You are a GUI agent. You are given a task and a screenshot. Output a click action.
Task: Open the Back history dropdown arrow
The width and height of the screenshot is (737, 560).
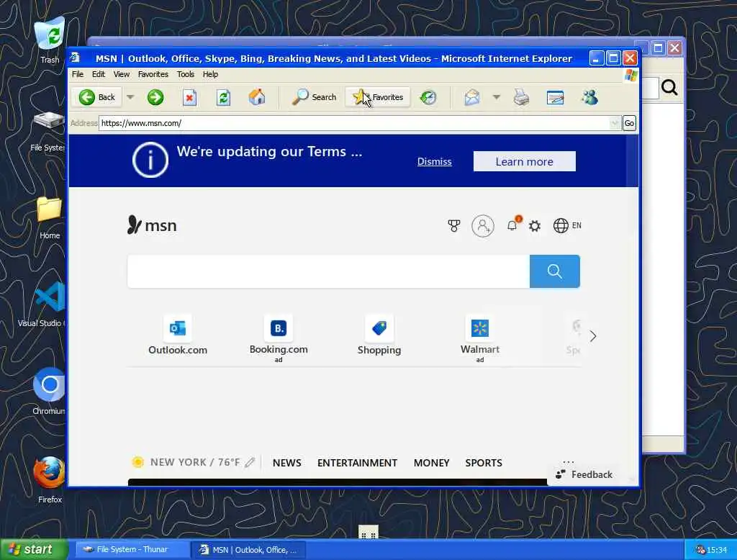pos(130,97)
